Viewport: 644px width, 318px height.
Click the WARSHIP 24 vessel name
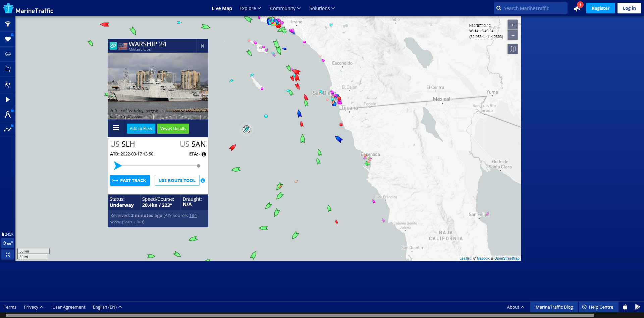click(x=148, y=44)
